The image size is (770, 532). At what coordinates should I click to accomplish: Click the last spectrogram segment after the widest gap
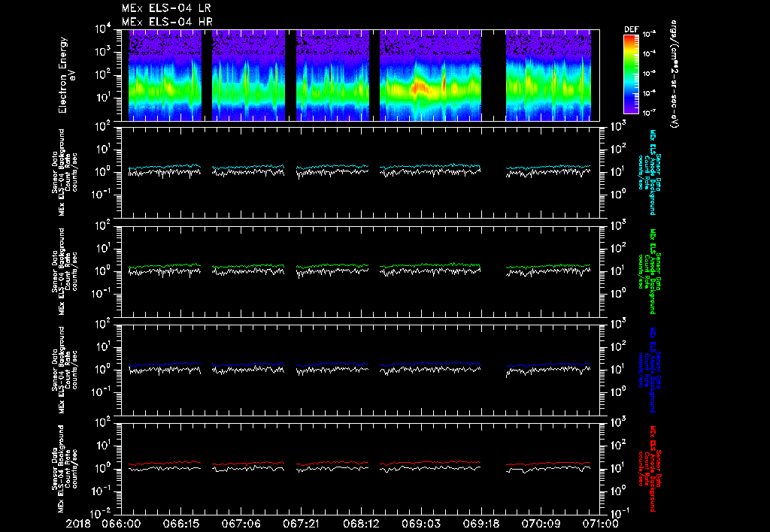(548, 75)
